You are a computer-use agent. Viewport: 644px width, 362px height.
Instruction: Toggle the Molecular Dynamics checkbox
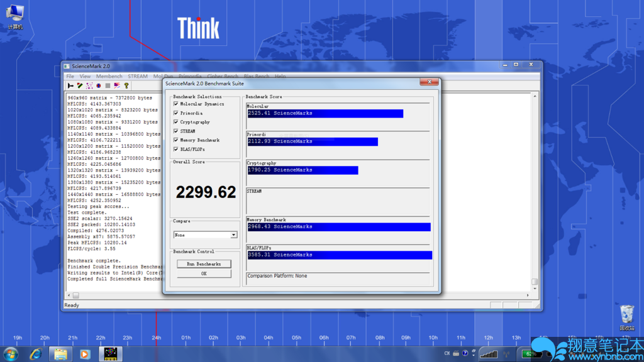(176, 104)
